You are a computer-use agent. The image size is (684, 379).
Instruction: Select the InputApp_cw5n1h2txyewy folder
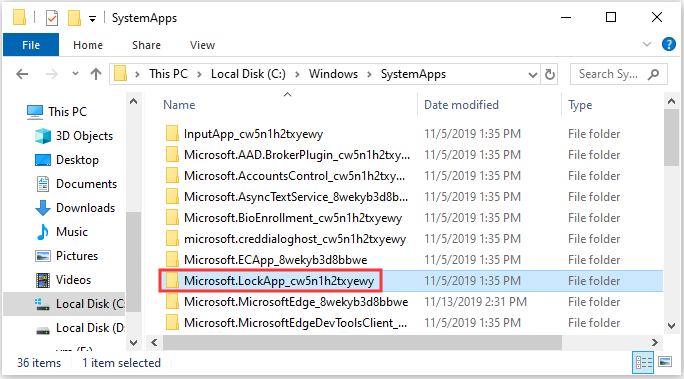click(x=253, y=134)
